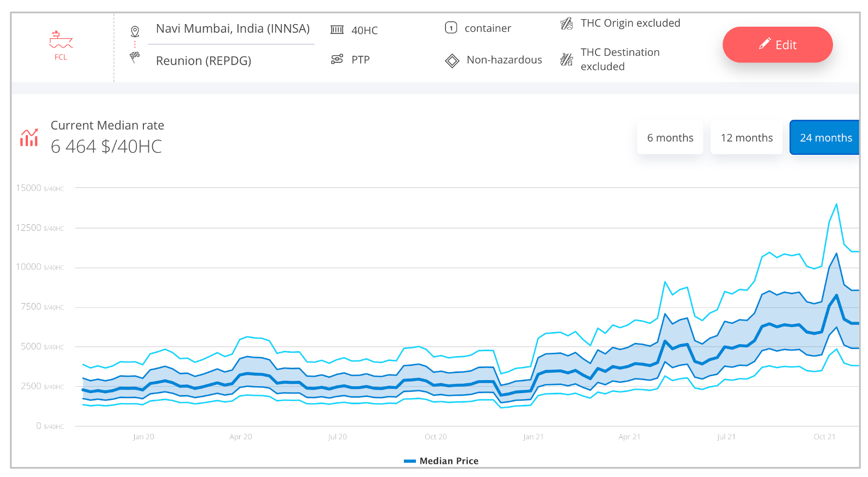Image resolution: width=868 pixels, height=477 pixels.
Task: Click the destination checkered flag icon
Action: pyautogui.click(x=135, y=57)
